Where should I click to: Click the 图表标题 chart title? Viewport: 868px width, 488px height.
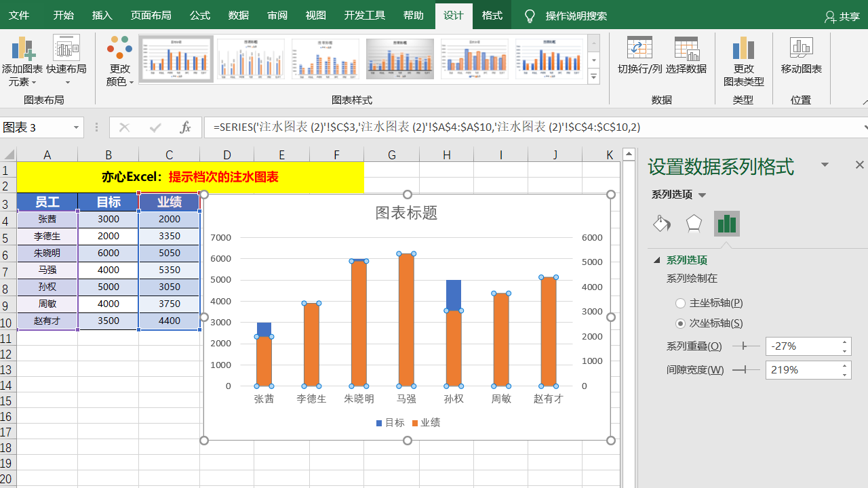[x=407, y=213]
